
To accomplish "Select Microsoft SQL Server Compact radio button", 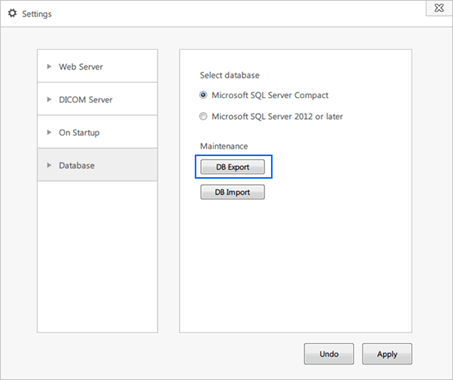I will (x=203, y=95).
